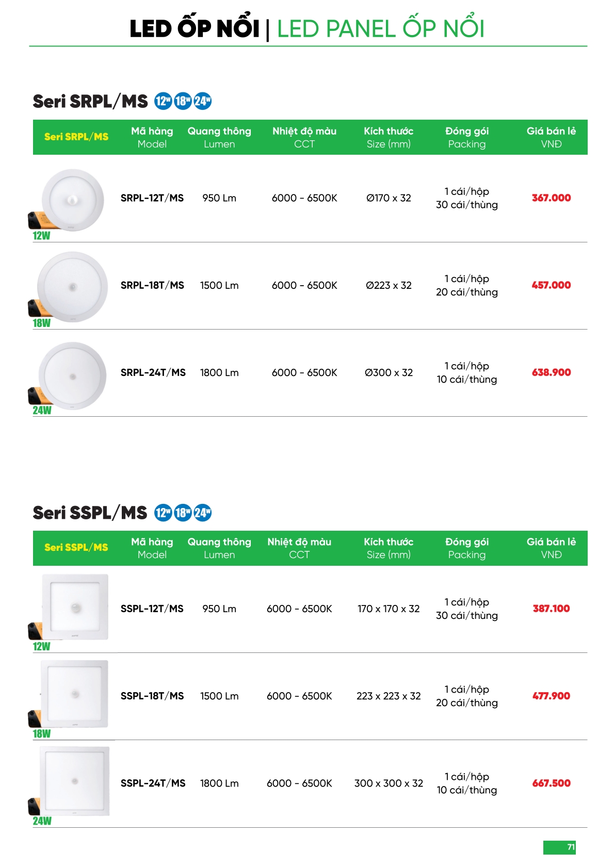The height and width of the screenshot is (868, 614).
Task: Click the round SRPL 24W lamp image
Action: [73, 376]
